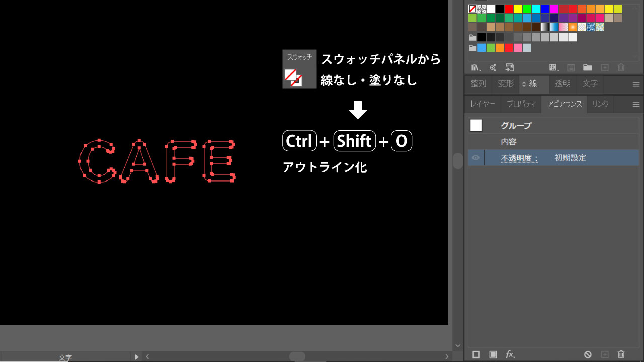The width and height of the screenshot is (644, 362).
Task: Add selected swatches to library icon
Action: 510,67
